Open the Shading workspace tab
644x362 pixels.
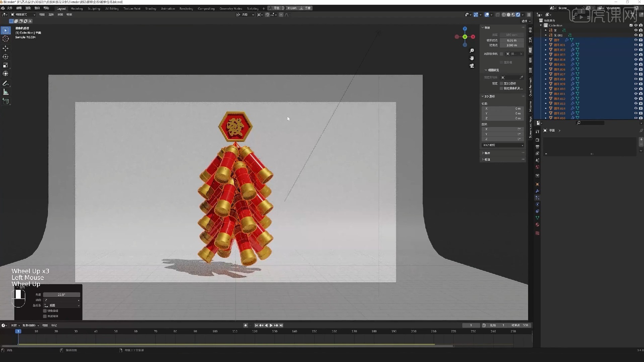[151, 8]
